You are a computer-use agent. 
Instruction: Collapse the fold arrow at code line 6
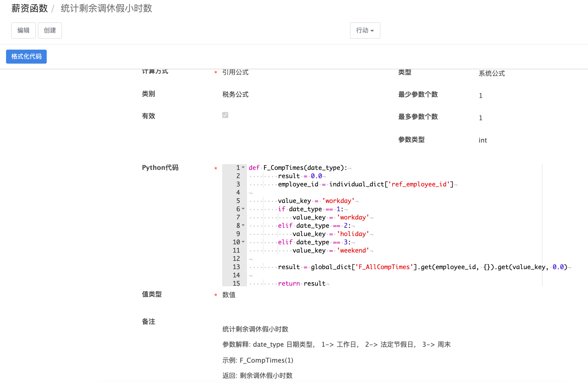(243, 209)
